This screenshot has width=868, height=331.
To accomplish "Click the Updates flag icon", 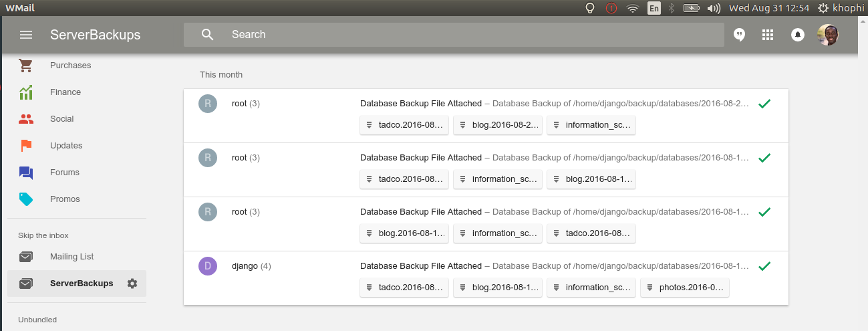I will [x=26, y=146].
